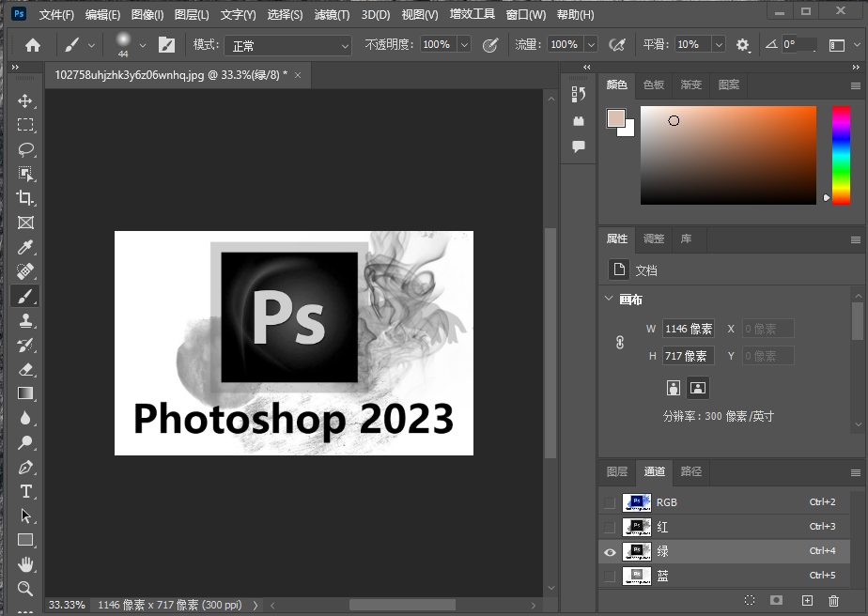
Task: Switch to the Adjustments (调整) tab
Action: tap(654, 239)
